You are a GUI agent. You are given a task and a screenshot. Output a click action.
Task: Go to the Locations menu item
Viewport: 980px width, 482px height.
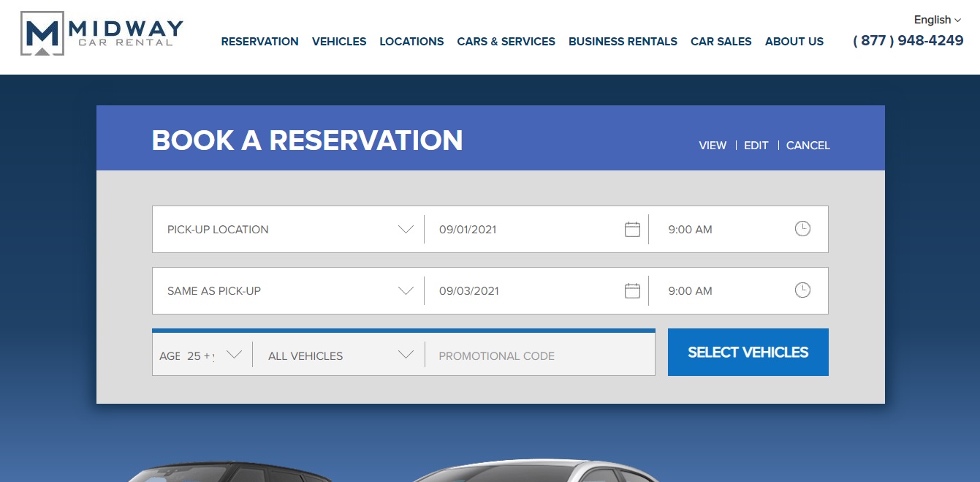(x=411, y=42)
